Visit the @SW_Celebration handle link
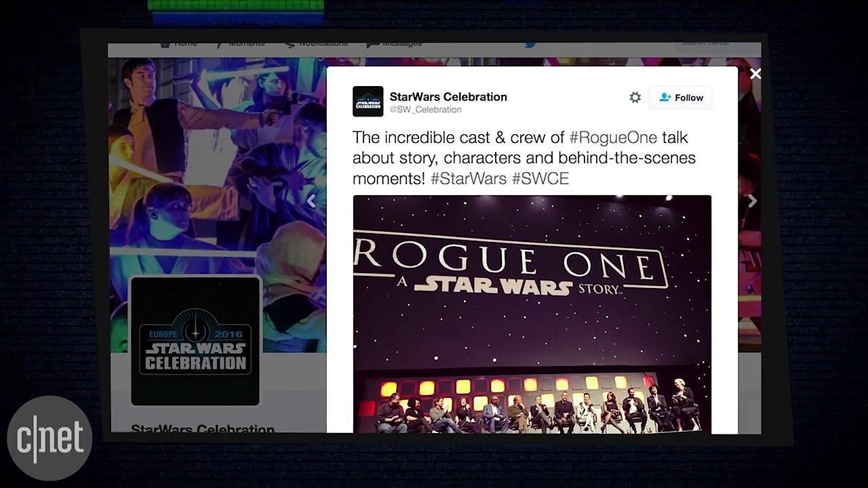The image size is (868, 488). [425, 110]
